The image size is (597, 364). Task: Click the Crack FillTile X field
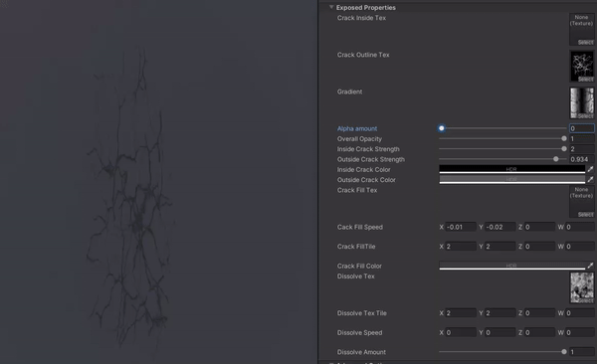461,247
